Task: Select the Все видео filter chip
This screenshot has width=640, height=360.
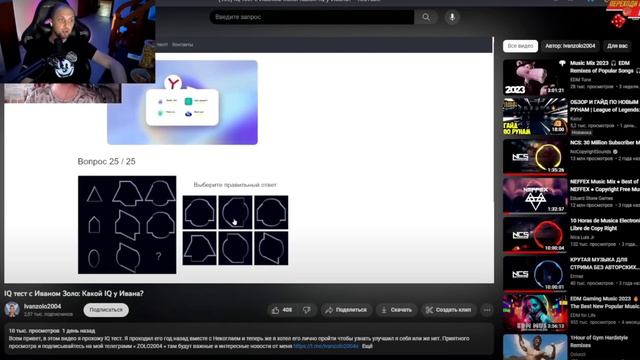Action: pyautogui.click(x=520, y=46)
